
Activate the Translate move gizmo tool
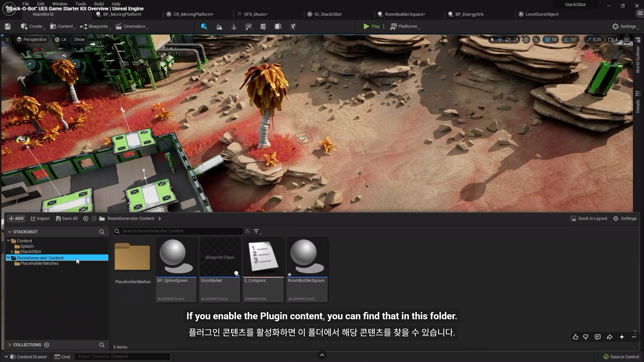point(500,39)
